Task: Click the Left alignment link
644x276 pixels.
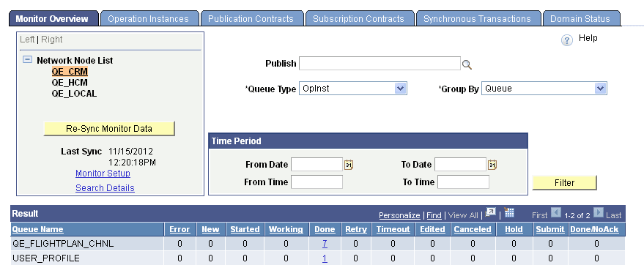Action: [x=27, y=40]
